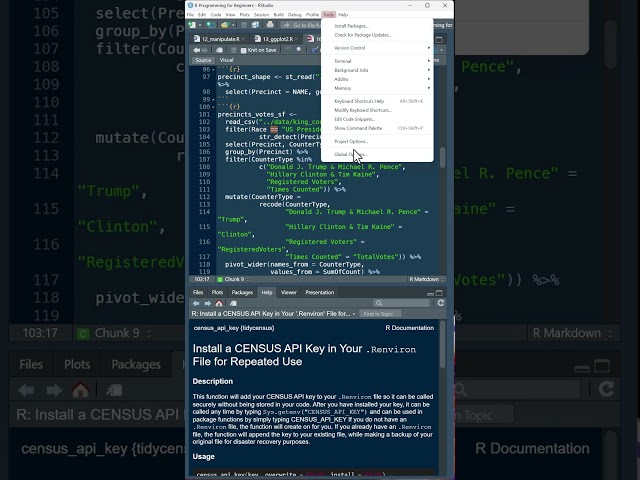Switch to the Viewer tab

[x=289, y=292]
